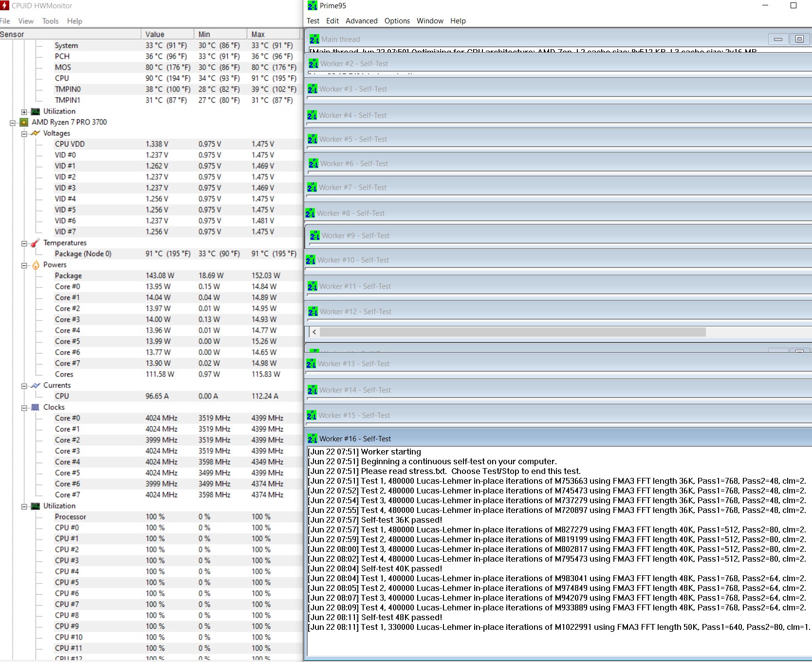This screenshot has width=812, height=662.
Task: Click the Worker #2 Self-Test window icon
Action: [313, 64]
